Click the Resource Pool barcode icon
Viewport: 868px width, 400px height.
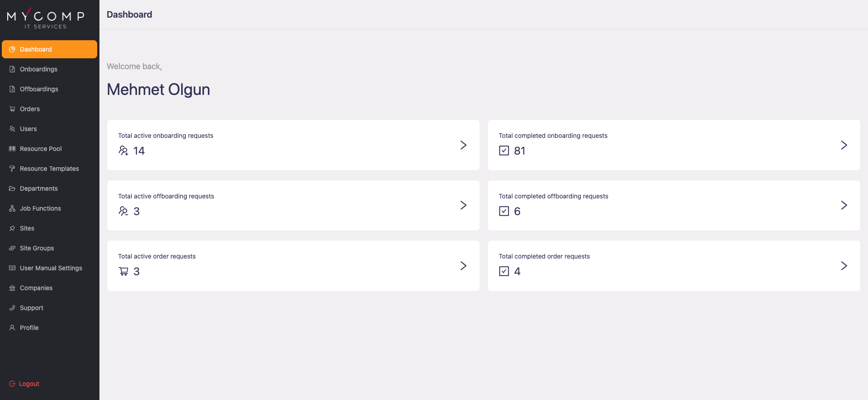[12, 149]
